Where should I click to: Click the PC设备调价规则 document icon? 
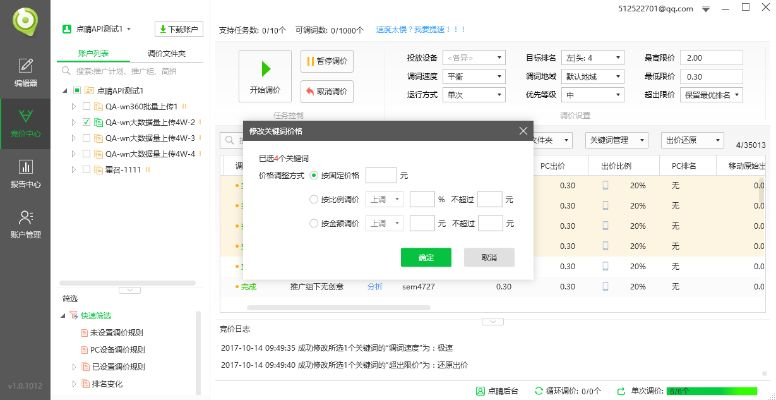pyautogui.click(x=84, y=350)
